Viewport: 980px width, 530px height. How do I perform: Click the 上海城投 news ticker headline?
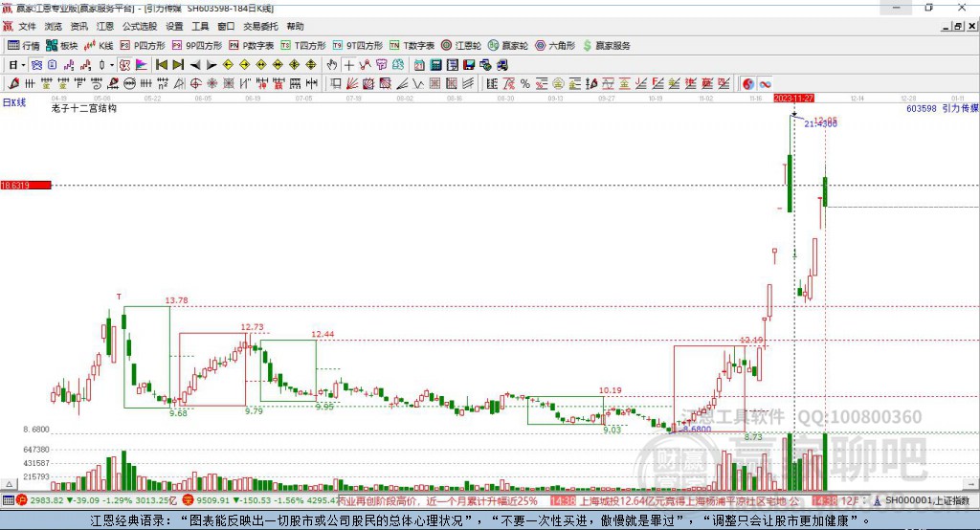pos(689,500)
